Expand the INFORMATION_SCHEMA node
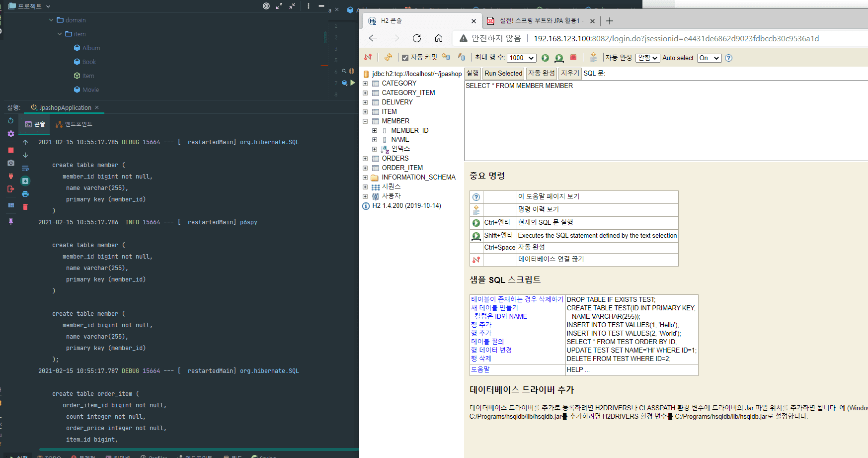868x458 pixels. [365, 178]
